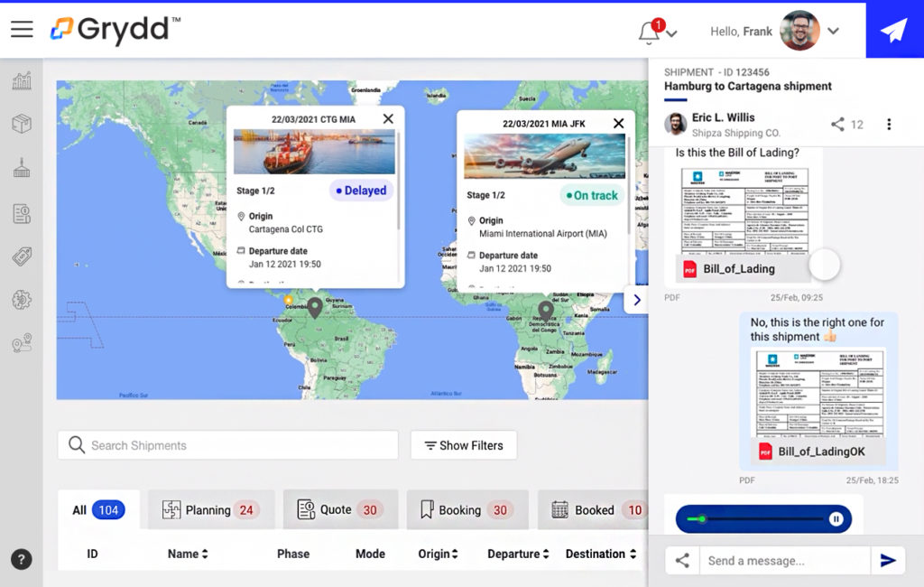Send the message with arrow button
The image size is (924, 587).
pyautogui.click(x=888, y=561)
